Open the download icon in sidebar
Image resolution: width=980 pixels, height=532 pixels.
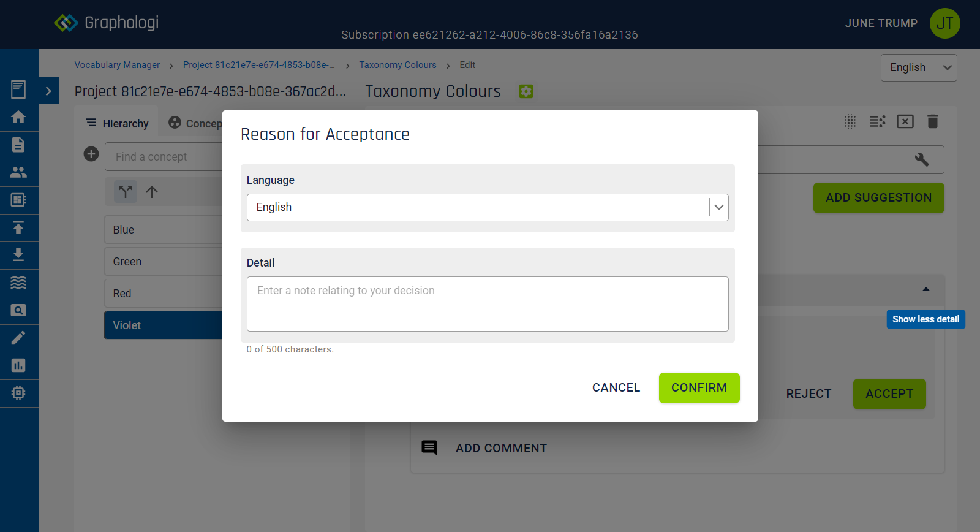[18, 255]
